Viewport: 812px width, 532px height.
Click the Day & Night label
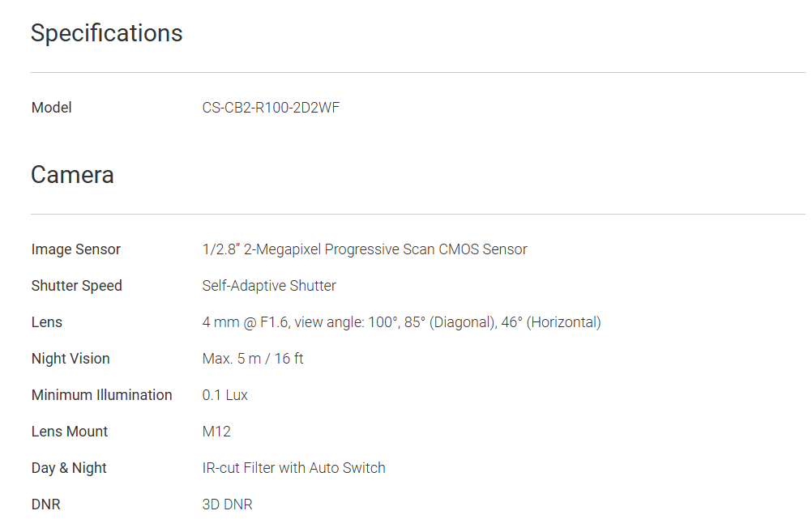69,468
